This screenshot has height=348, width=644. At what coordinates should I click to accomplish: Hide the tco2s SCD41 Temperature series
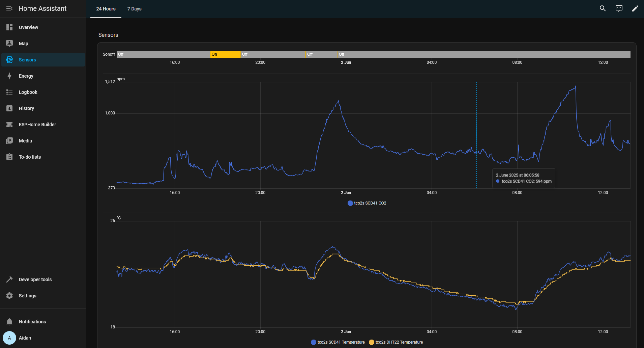coord(338,342)
